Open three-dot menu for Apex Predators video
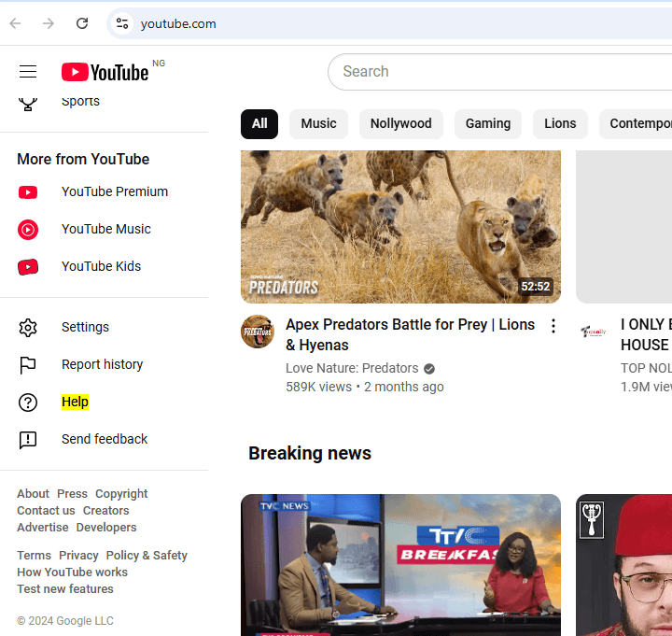Screen dimensions: 672x636 [x=553, y=326]
